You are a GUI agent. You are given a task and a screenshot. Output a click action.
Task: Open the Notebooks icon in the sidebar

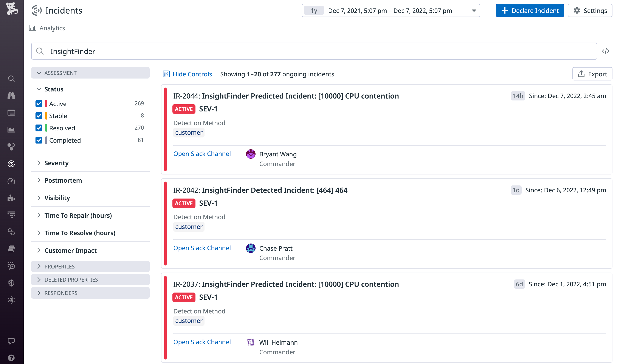(11, 249)
